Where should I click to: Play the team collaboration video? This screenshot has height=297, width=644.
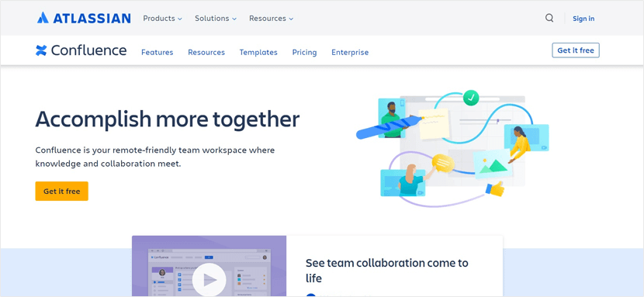pyautogui.click(x=209, y=280)
